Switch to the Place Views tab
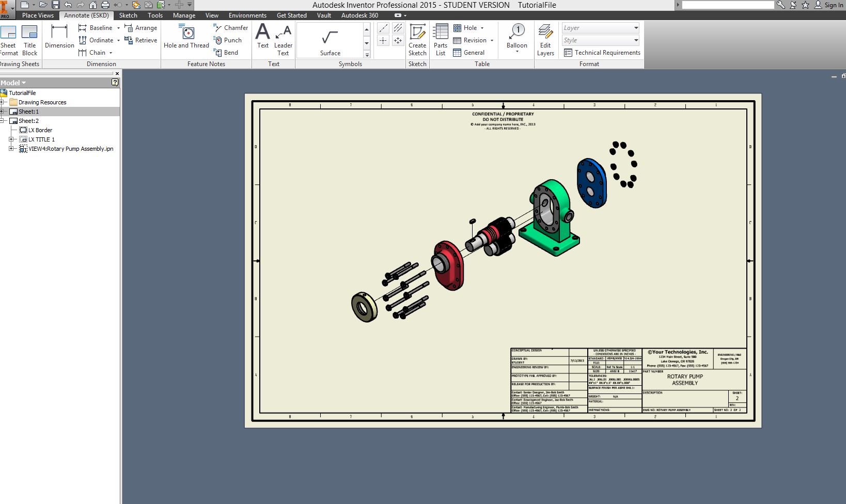This screenshot has width=846, height=504. coord(38,15)
